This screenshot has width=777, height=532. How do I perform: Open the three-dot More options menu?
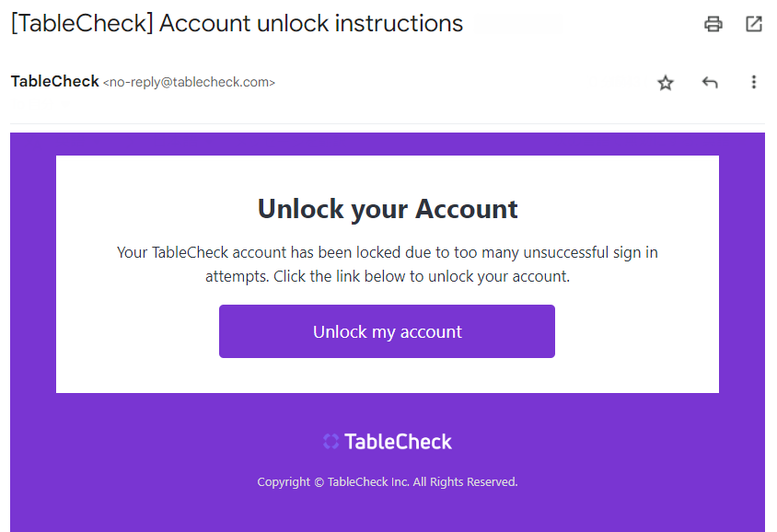click(x=754, y=83)
